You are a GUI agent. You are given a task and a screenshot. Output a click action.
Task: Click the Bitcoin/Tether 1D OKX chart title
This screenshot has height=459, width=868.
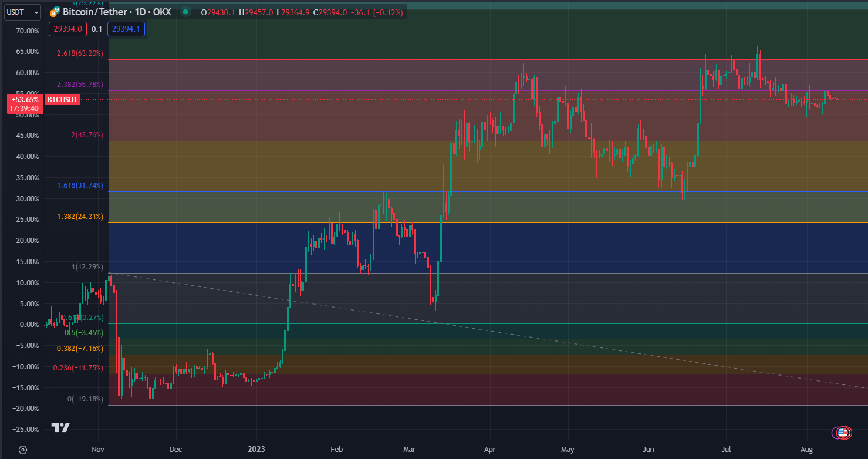[117, 12]
